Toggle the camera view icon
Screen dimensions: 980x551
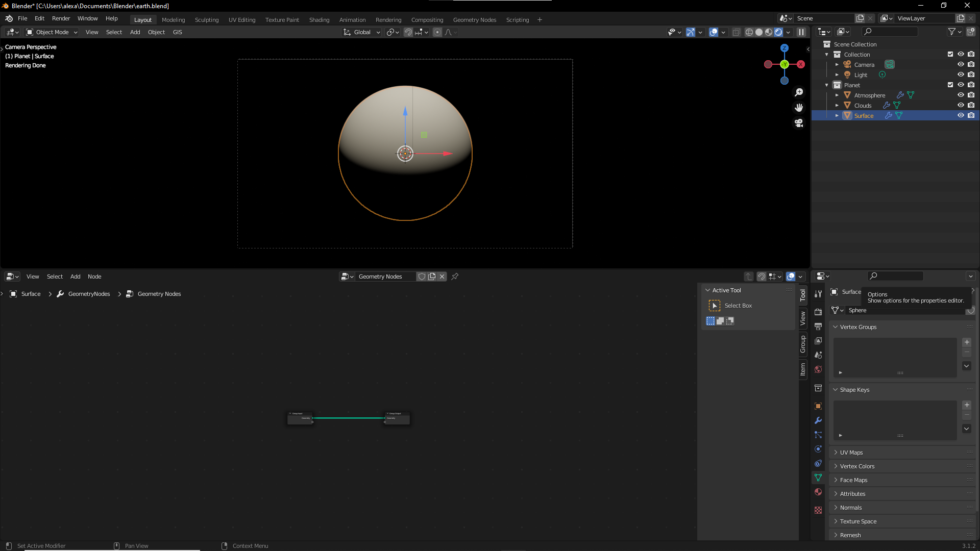(x=799, y=123)
